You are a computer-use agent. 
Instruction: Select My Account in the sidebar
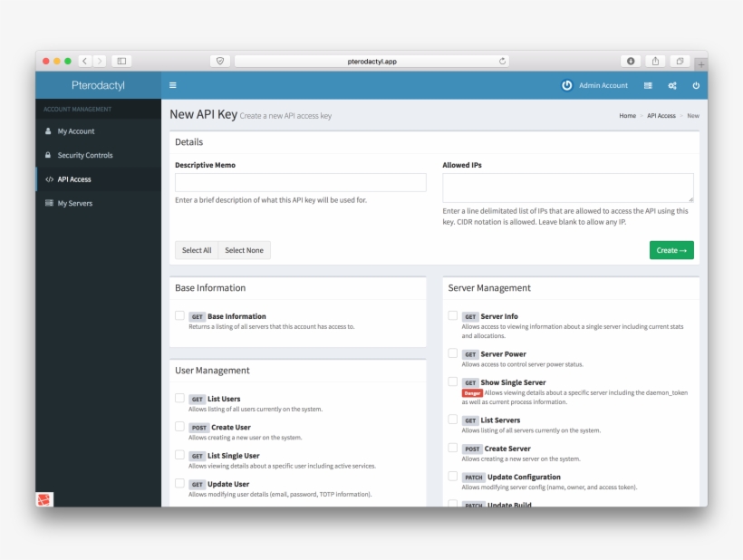[76, 130]
